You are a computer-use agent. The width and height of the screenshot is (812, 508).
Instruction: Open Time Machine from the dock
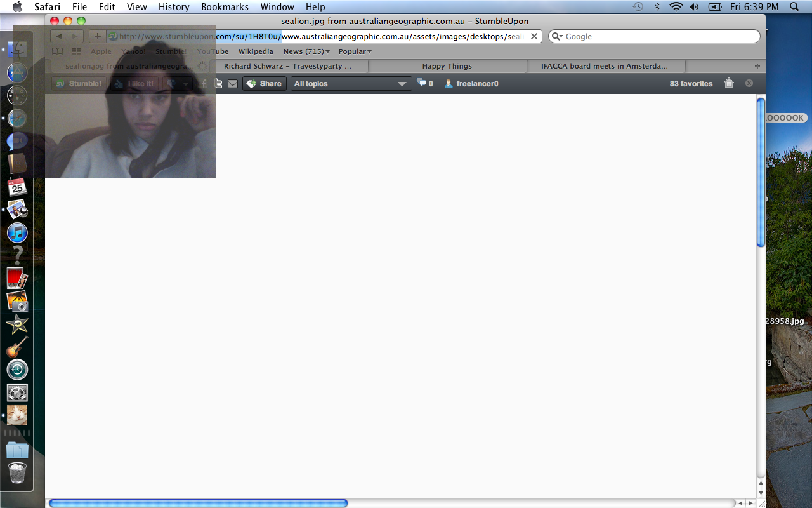pos(17,370)
